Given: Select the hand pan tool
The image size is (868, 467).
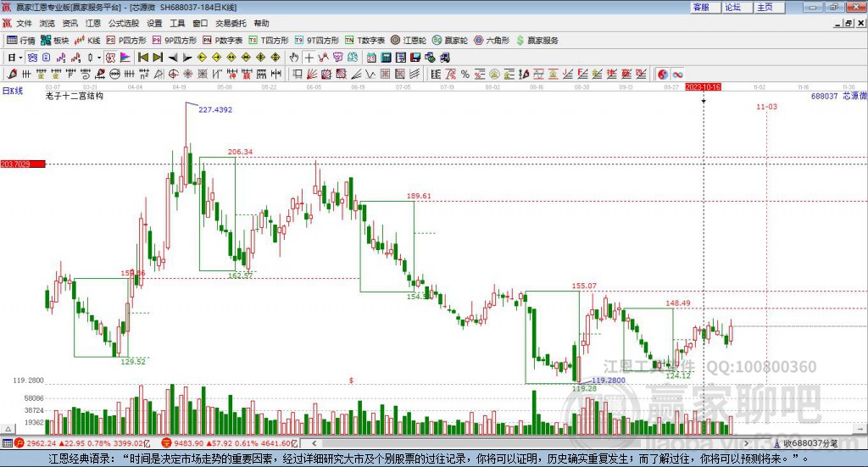Looking at the screenshot, I should 294,58.
